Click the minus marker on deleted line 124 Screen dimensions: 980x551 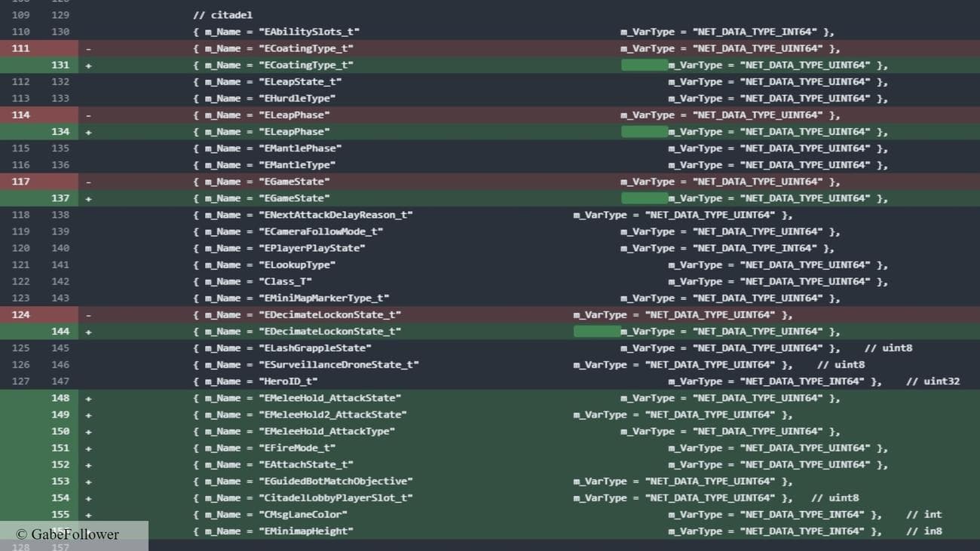(88, 315)
